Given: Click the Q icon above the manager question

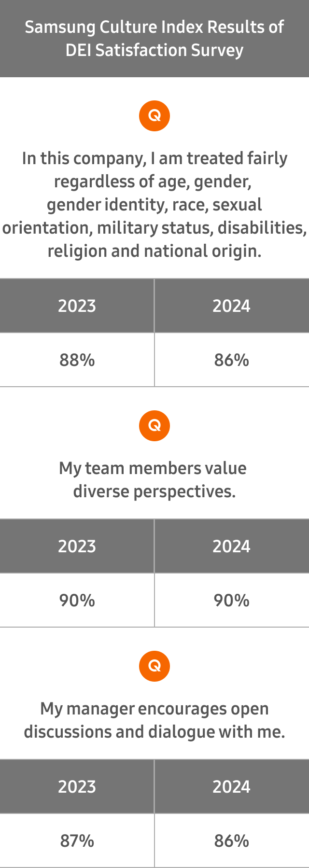Looking at the screenshot, I should (x=154, y=666).
